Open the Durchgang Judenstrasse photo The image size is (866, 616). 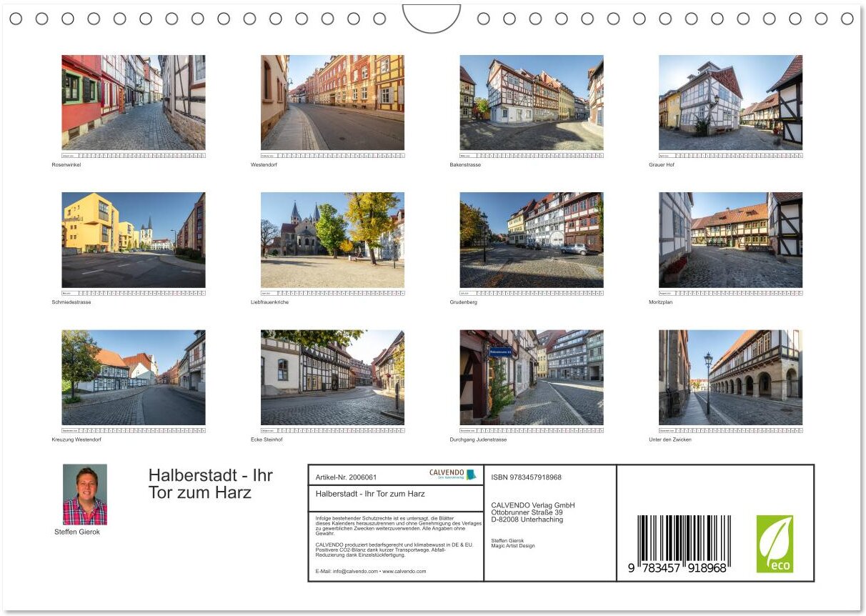532,377
